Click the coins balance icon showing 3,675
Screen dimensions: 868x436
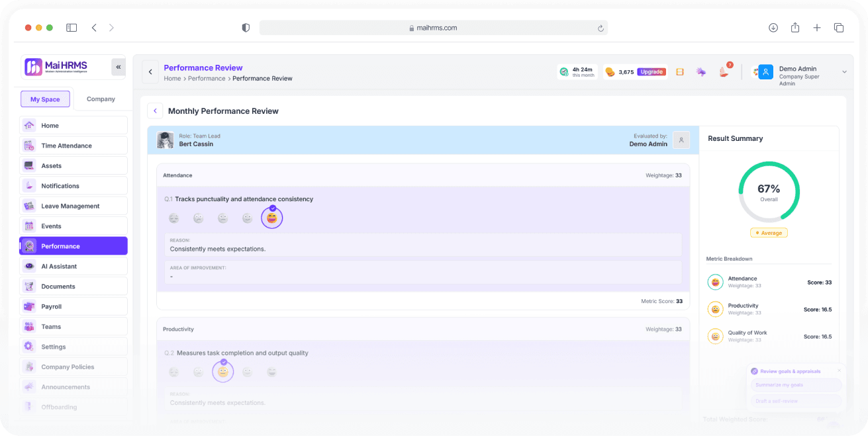click(x=610, y=72)
